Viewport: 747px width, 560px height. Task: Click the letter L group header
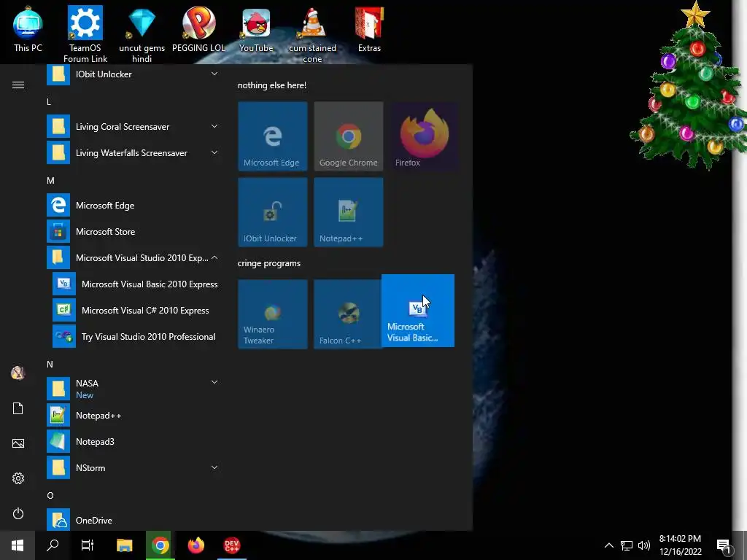point(49,102)
